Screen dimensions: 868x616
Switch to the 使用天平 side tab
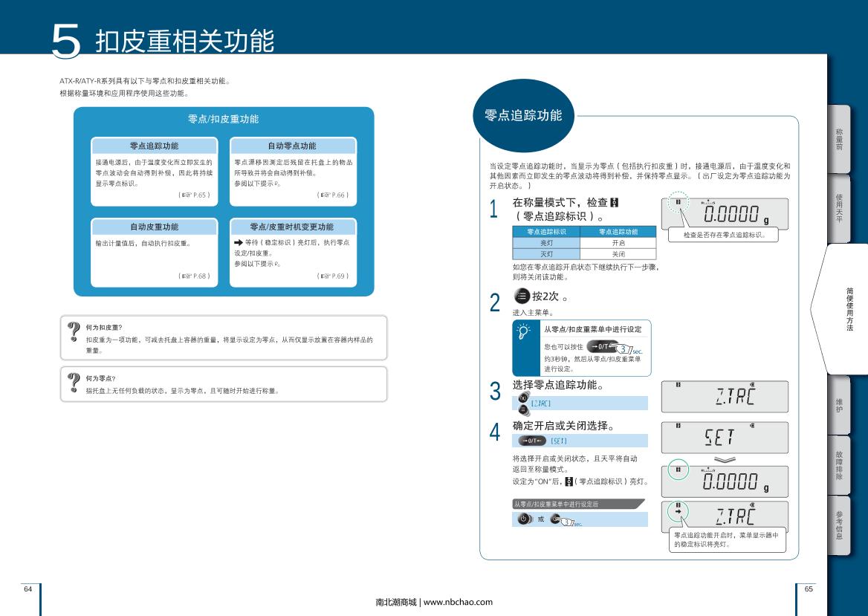[839, 207]
